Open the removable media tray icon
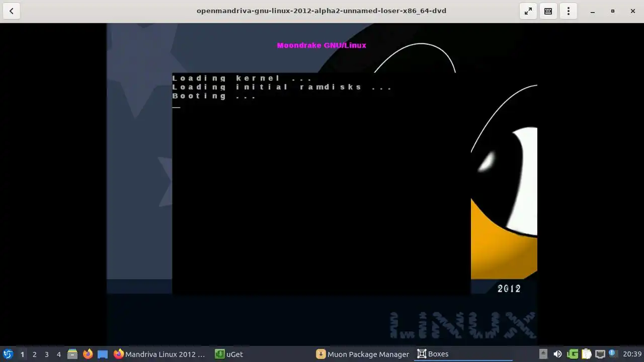The height and width of the screenshot is (362, 644). [543, 354]
